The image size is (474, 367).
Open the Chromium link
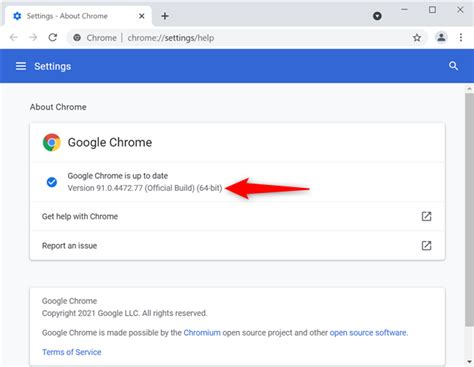click(x=202, y=333)
